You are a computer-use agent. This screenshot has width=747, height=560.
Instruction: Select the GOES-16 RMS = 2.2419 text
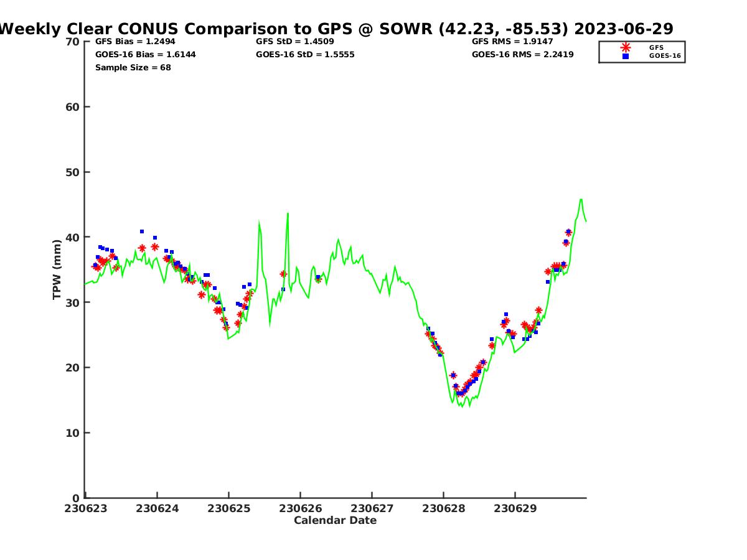[x=523, y=55]
